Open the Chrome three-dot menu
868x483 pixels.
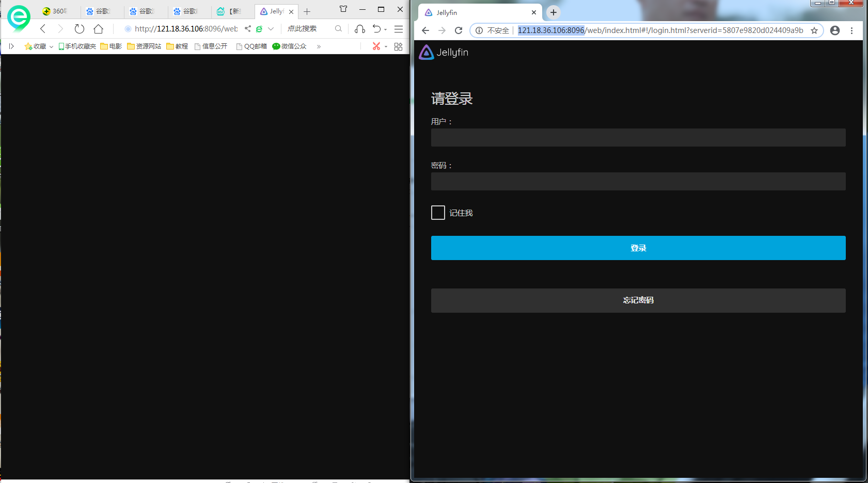pos(851,30)
